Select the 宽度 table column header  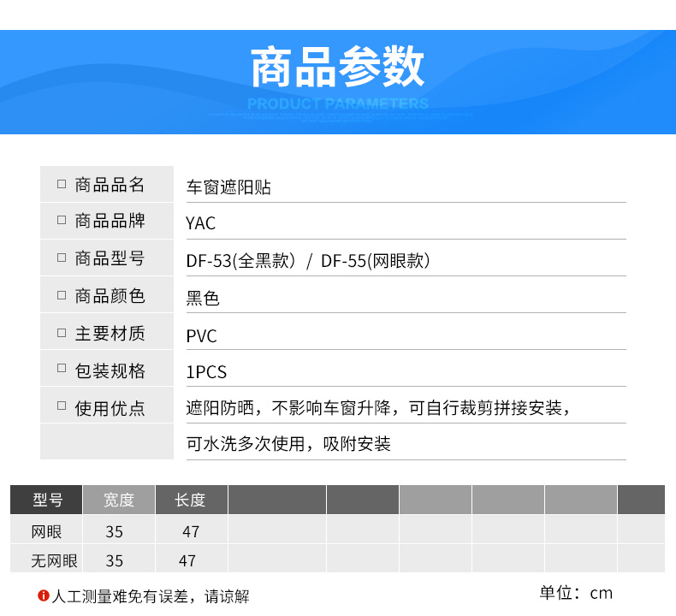[119, 500]
